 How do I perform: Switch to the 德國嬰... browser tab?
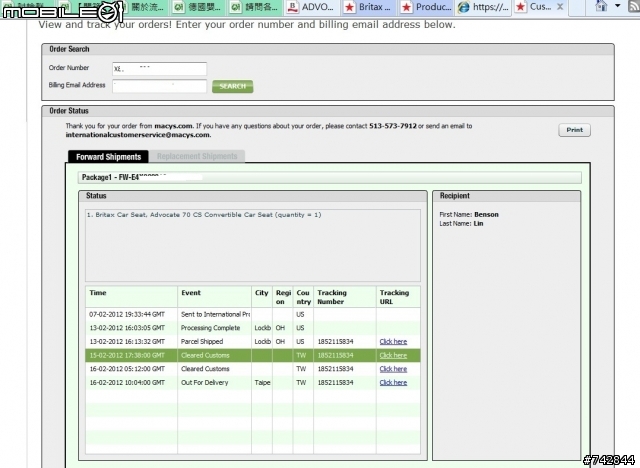tap(198, 7)
